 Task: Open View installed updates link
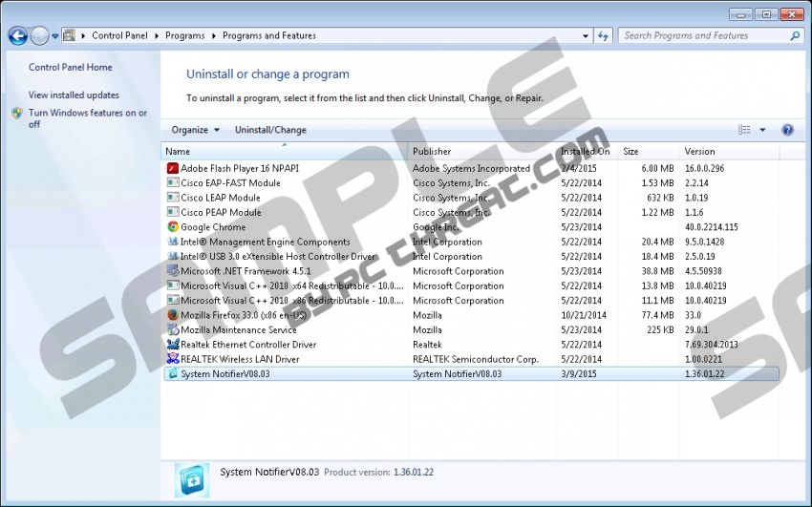[x=74, y=95]
